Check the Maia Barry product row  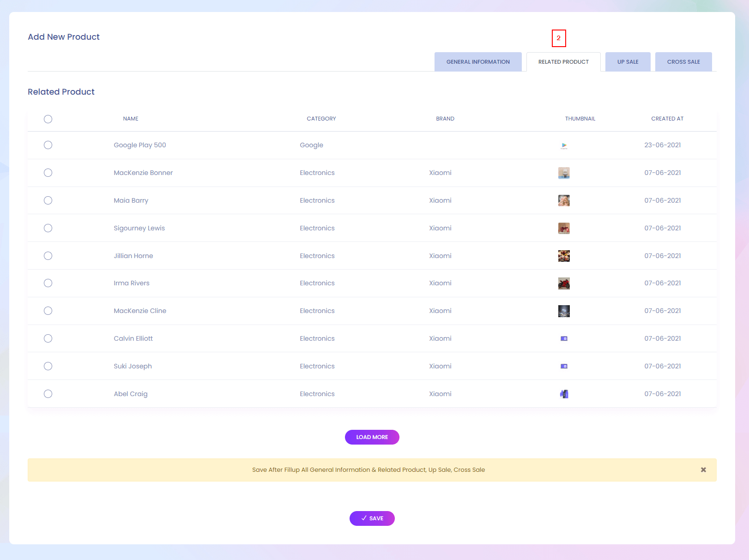coord(48,200)
